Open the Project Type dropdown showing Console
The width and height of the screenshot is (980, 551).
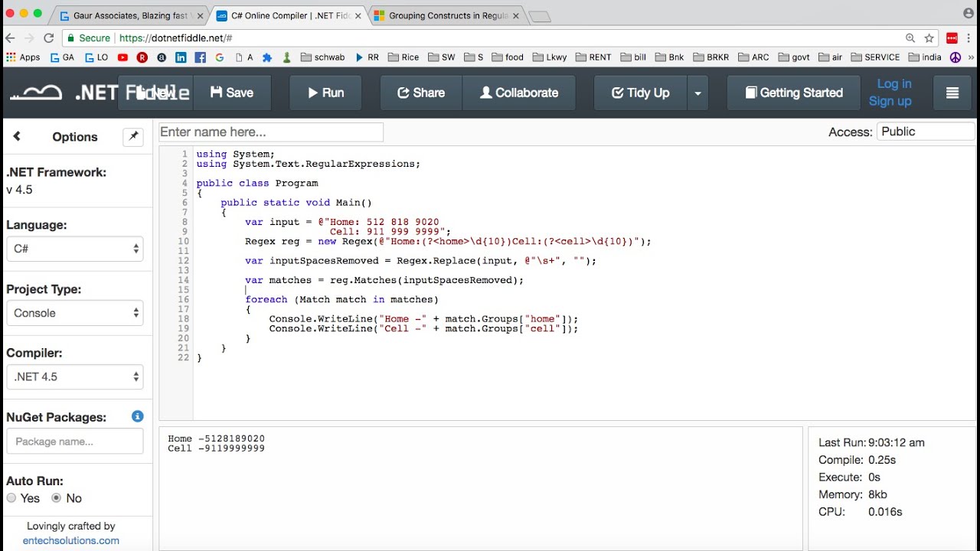point(75,313)
